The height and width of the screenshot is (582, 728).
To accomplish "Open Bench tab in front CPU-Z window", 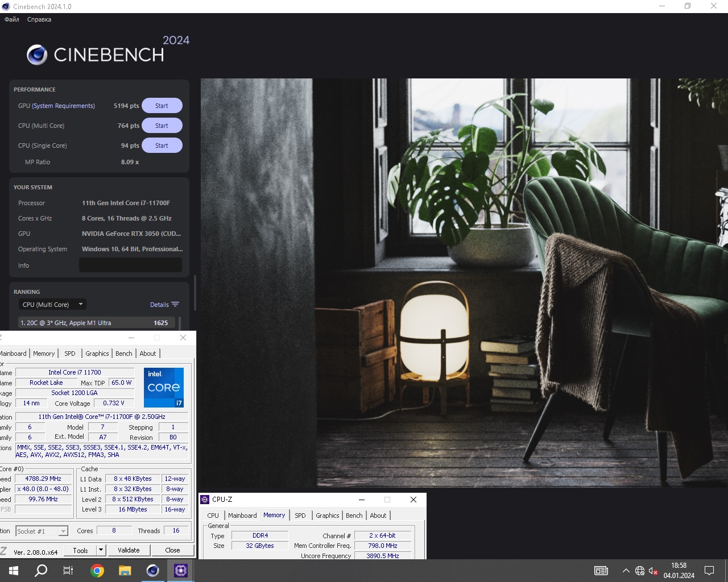I will coord(354,516).
